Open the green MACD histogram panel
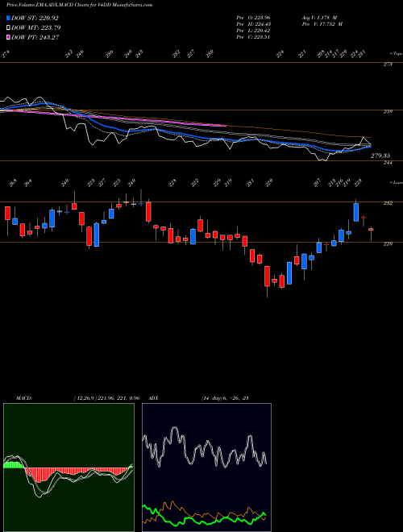Image resolution: width=403 pixels, height=532 pixels. pyautogui.click(x=69, y=468)
